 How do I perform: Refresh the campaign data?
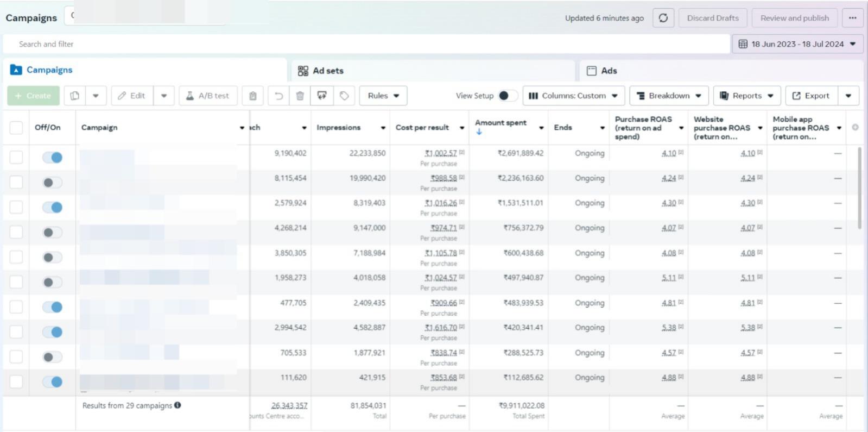663,18
